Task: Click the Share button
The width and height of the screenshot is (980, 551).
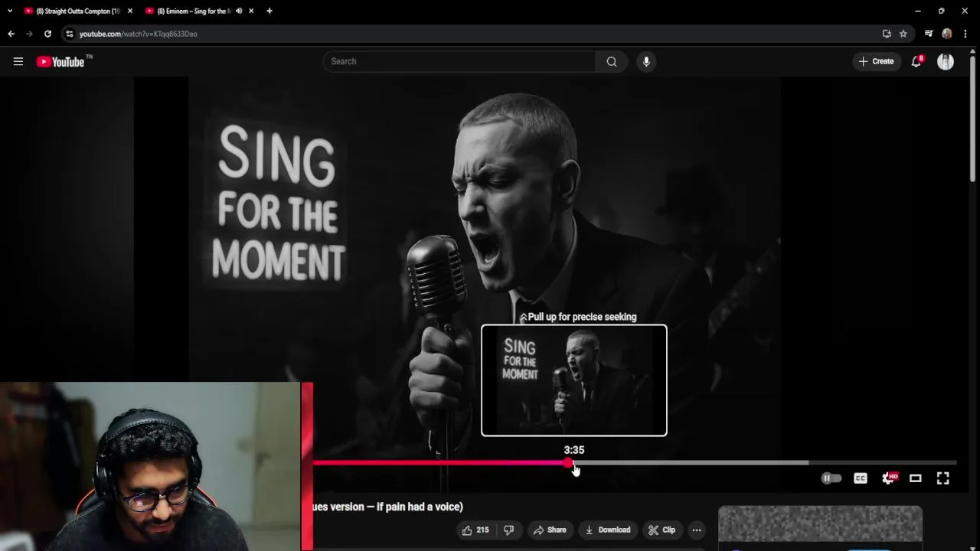Action: pos(550,530)
